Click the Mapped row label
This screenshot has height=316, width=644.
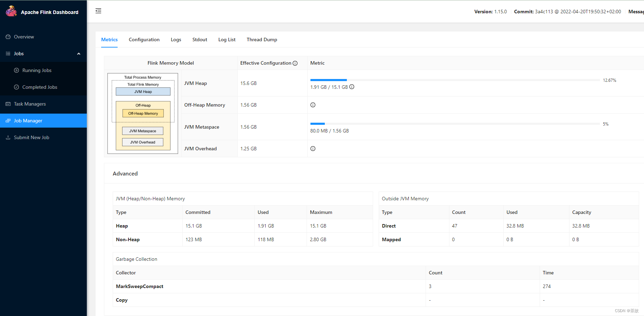click(x=391, y=239)
